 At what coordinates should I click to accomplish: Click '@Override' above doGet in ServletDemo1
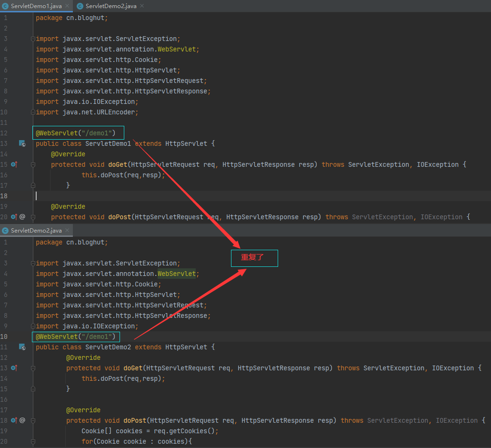pyautogui.click(x=68, y=154)
